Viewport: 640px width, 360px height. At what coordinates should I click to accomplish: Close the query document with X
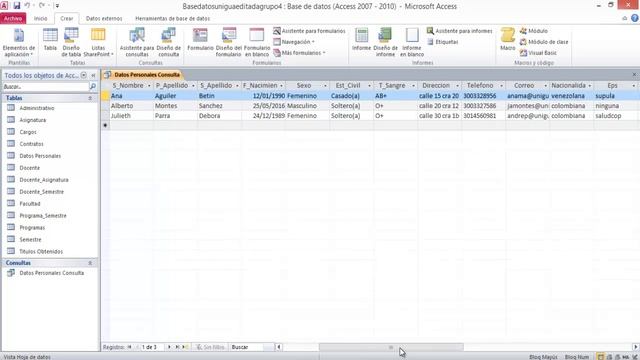634,75
